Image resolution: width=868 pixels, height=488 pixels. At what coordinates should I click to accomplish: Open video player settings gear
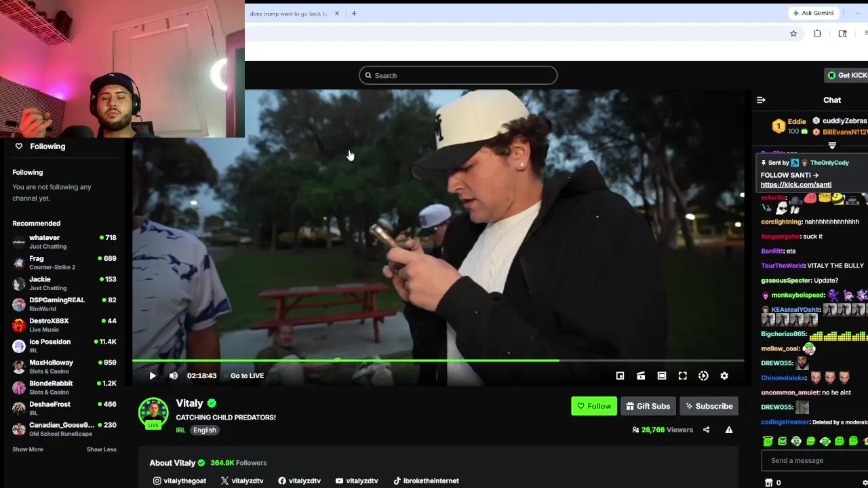(x=724, y=375)
